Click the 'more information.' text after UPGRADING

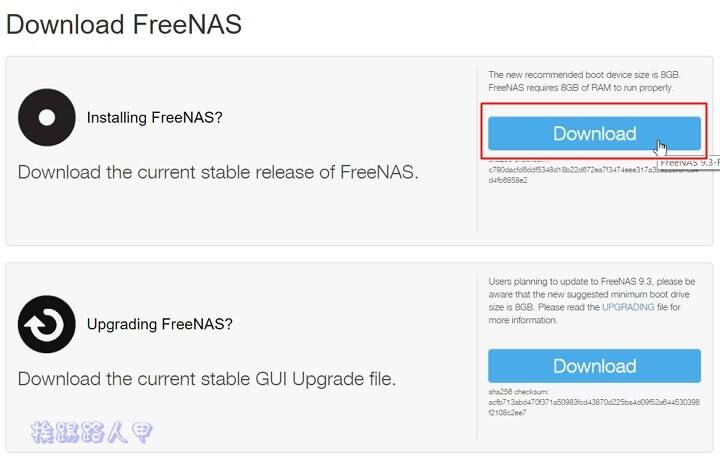coord(523,320)
